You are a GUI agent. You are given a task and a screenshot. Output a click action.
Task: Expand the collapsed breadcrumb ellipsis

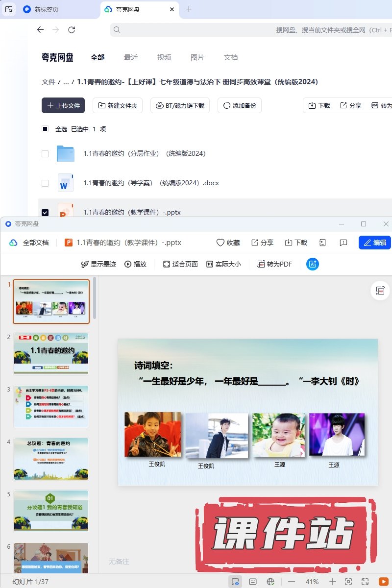(x=66, y=82)
